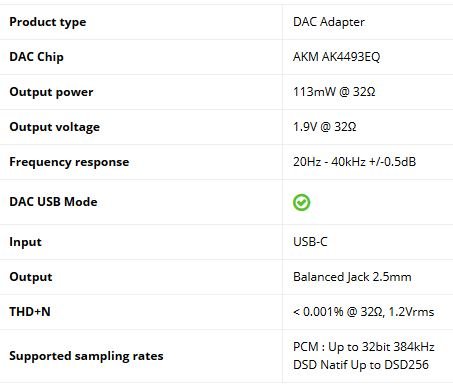Select the Product type label

coord(48,22)
